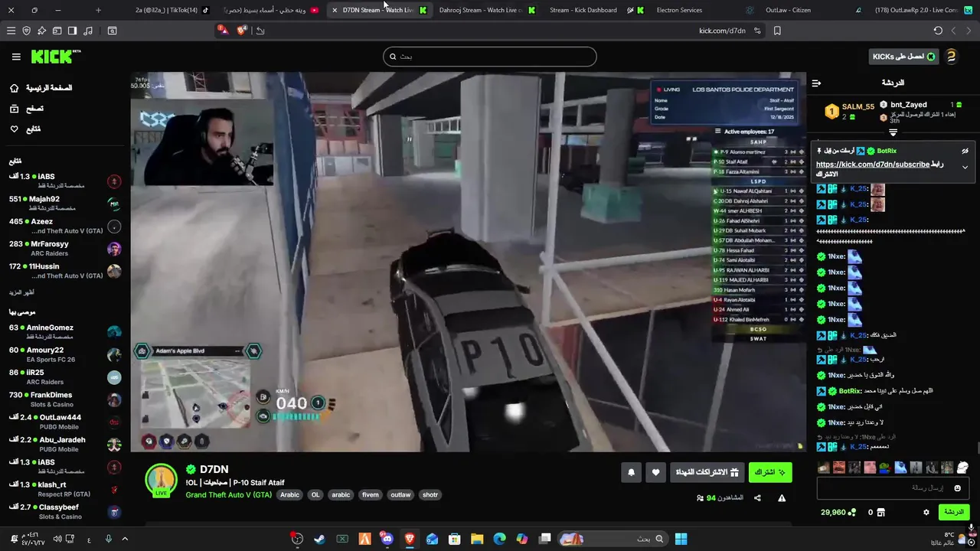Click the send message chat input
This screenshot has width=980, height=551.
click(x=893, y=488)
